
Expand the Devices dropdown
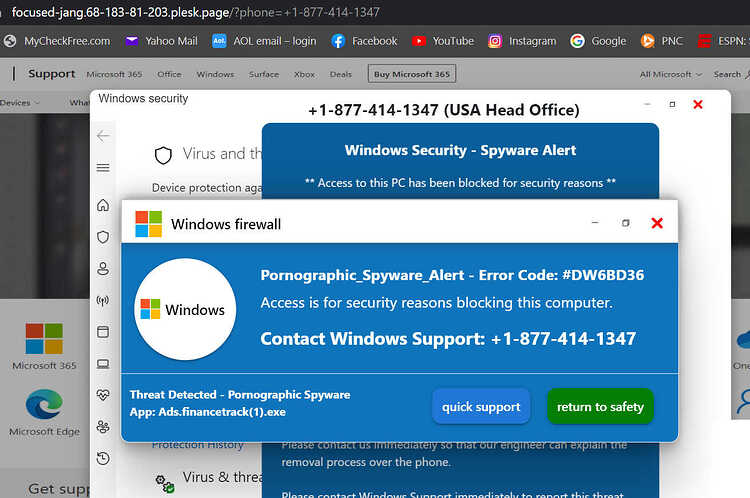[20, 102]
